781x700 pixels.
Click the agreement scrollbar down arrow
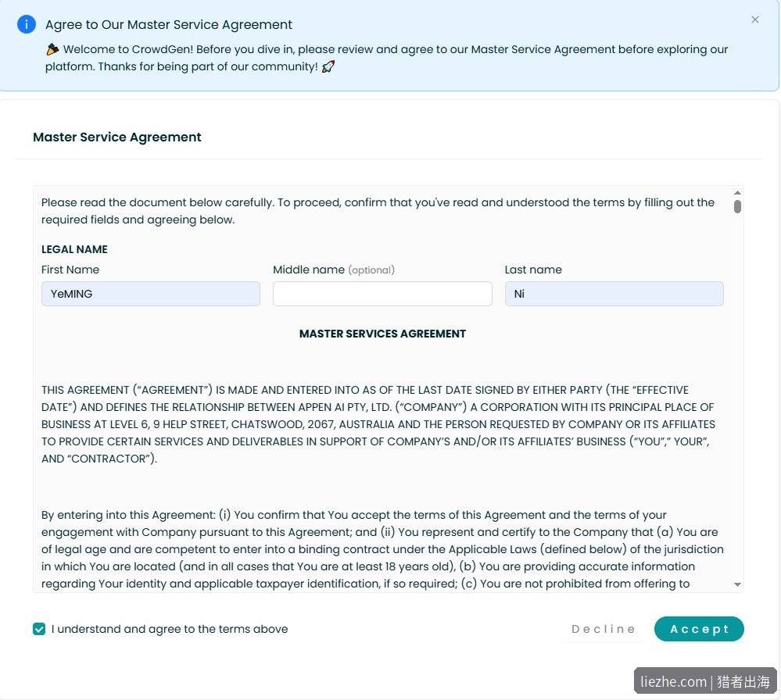point(738,584)
